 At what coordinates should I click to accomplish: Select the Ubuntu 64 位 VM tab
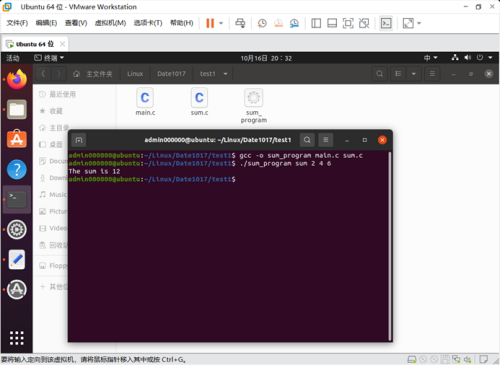coord(34,44)
